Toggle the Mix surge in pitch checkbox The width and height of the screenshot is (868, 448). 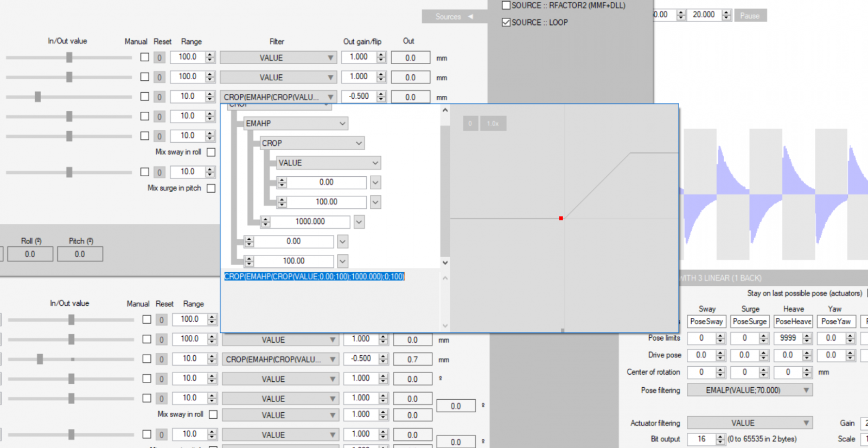coord(211,188)
